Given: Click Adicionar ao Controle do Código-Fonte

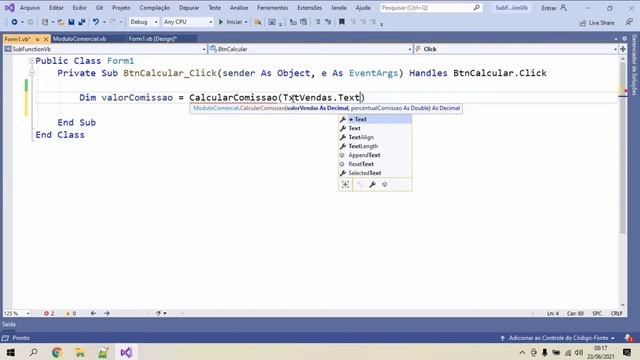Looking at the screenshot, I should click(558, 338).
